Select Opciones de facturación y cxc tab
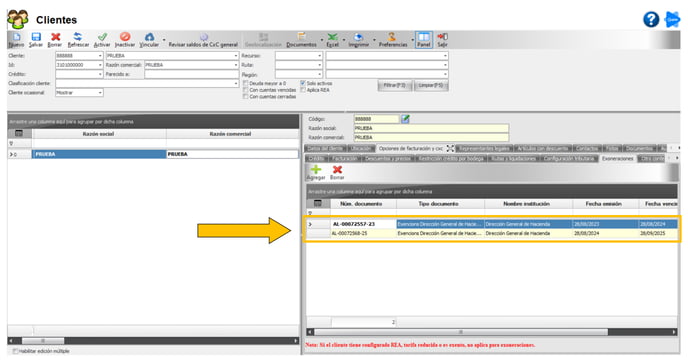 tap(411, 148)
